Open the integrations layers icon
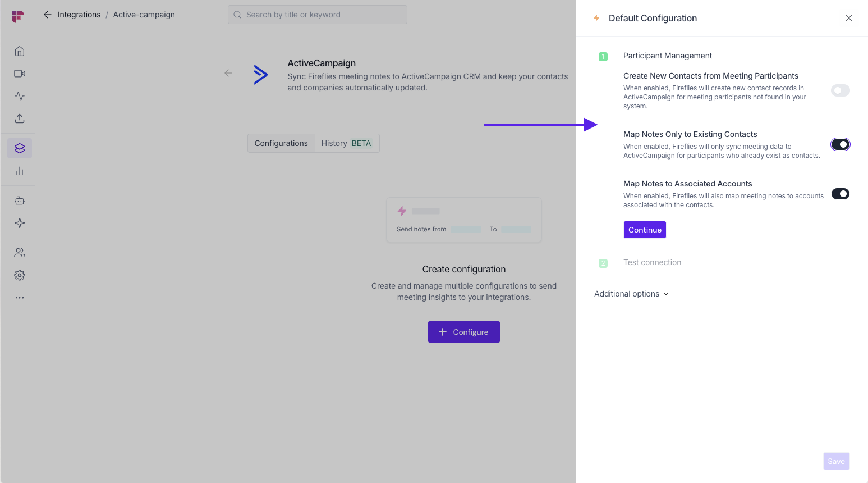The height and width of the screenshot is (483, 868). [20, 148]
